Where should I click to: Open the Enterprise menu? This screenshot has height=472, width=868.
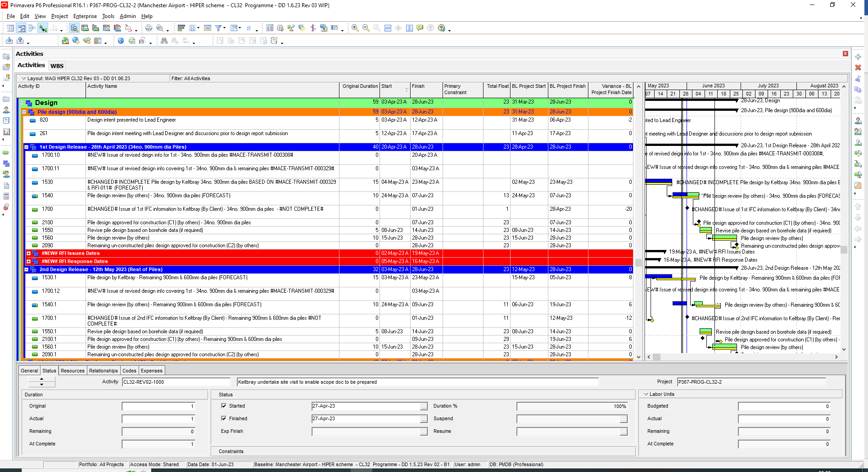pos(85,16)
